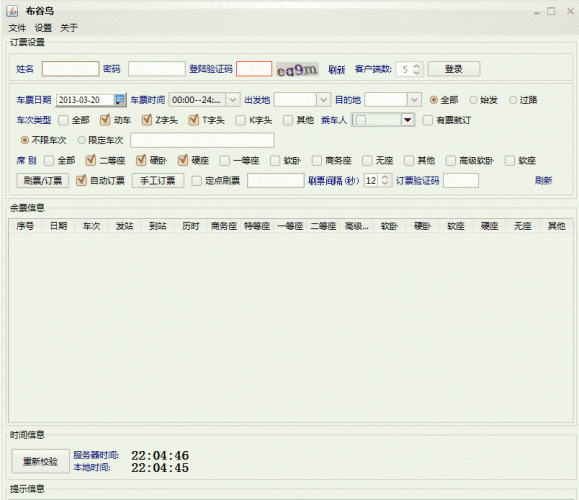The image size is (579, 500).
Task: Focus the 登陆验证码 input field
Action: (254, 69)
